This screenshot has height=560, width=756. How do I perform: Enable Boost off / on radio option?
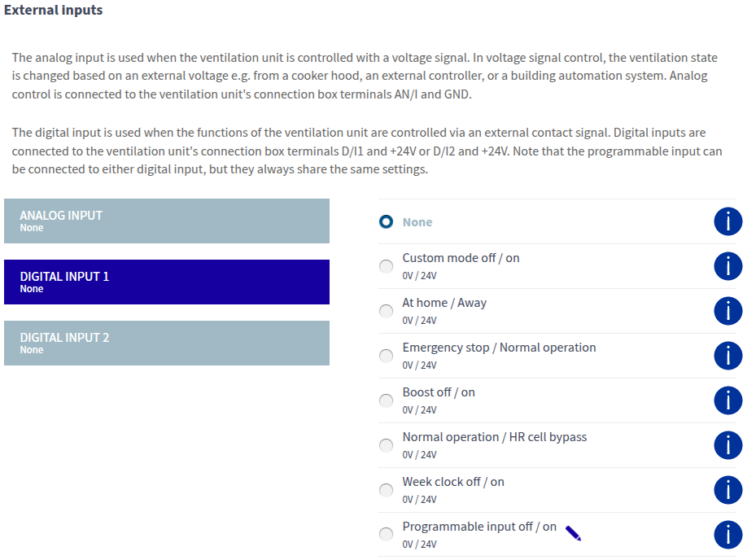click(386, 400)
